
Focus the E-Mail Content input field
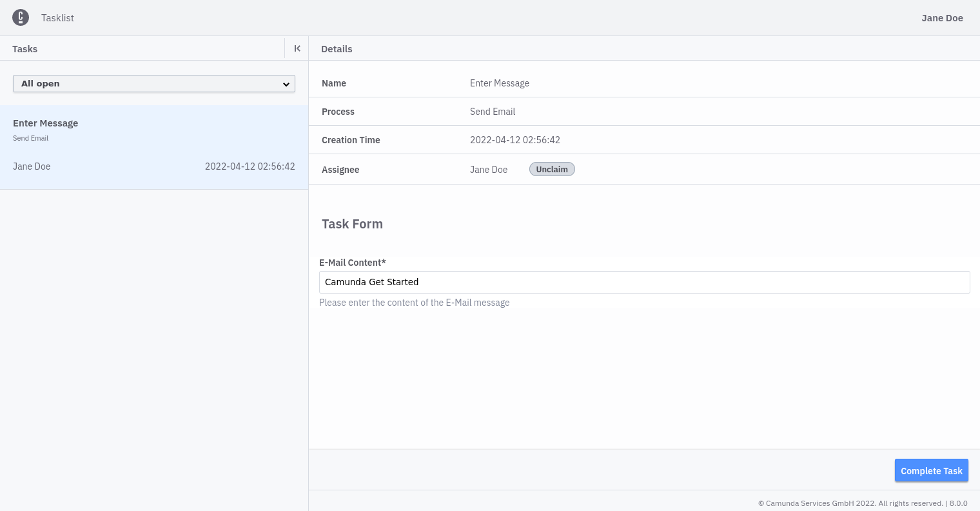tap(645, 282)
